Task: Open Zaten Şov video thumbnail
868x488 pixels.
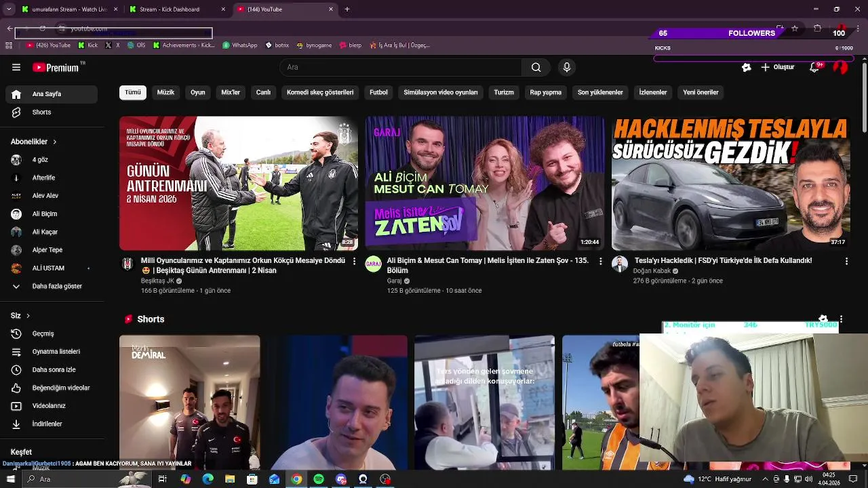Action: point(485,183)
